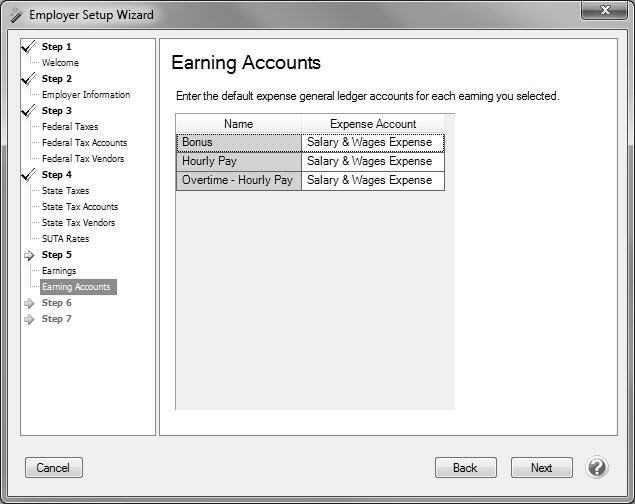Open Overtime - Hourly Pay expense account
This screenshot has width=635, height=504.
[372, 180]
